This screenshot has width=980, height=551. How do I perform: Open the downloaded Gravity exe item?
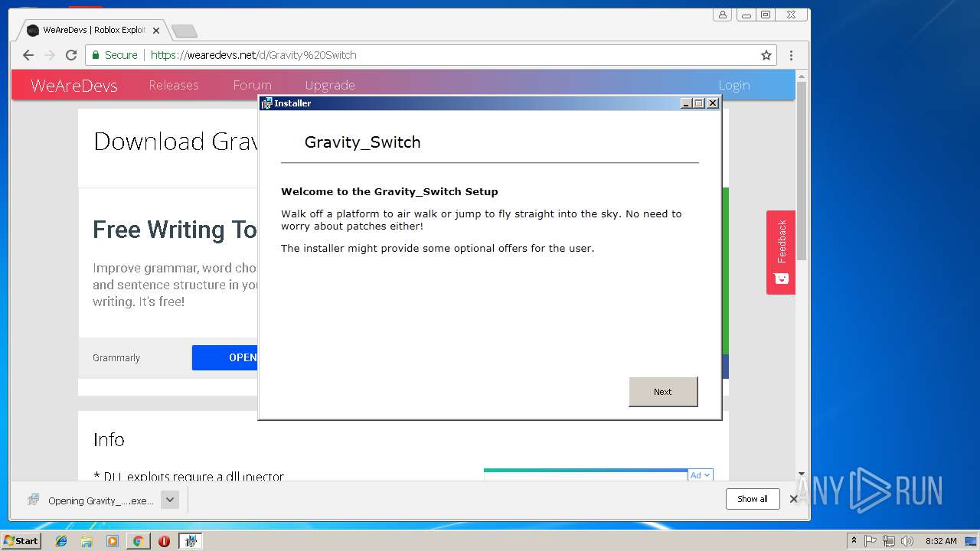tap(90, 500)
